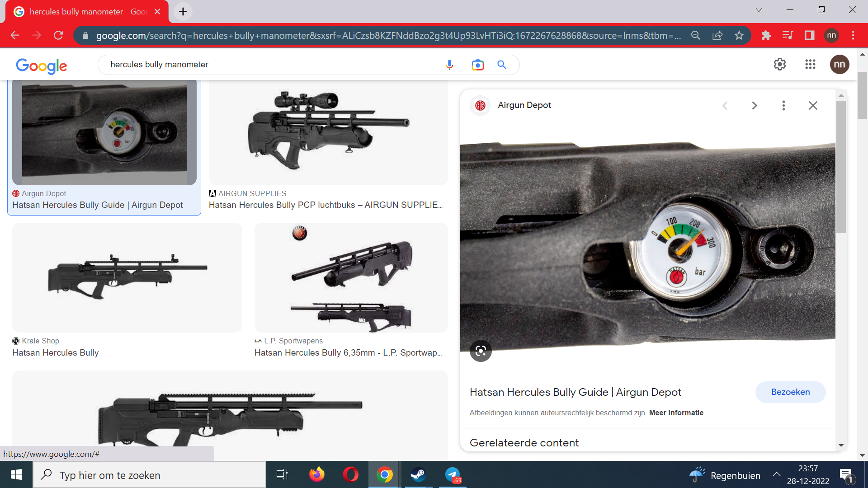Open the preview panel three-dot options
The width and height of the screenshot is (868, 488).
coord(783,106)
